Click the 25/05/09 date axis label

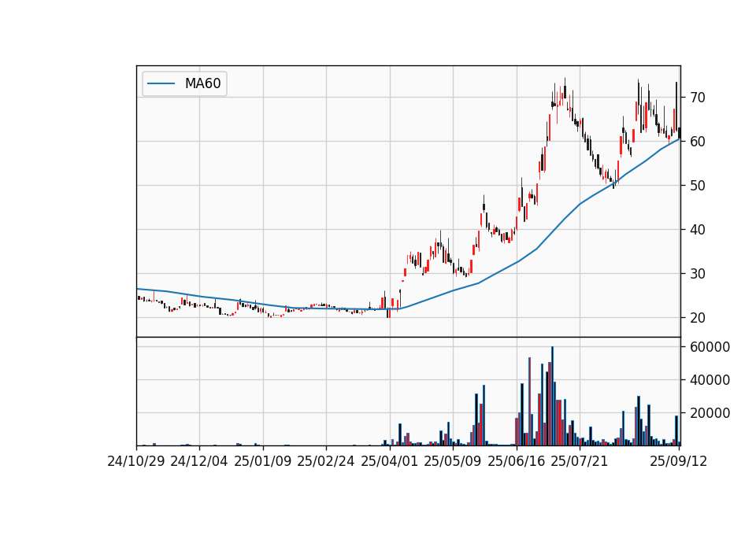[x=453, y=461]
